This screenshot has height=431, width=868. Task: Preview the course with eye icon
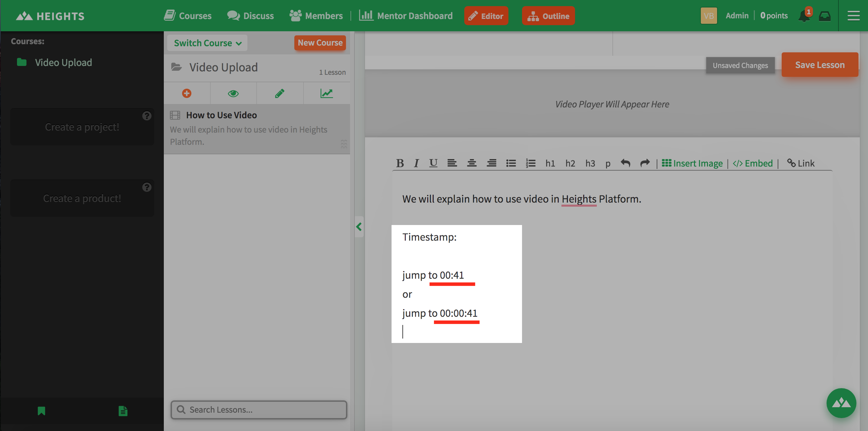[233, 93]
